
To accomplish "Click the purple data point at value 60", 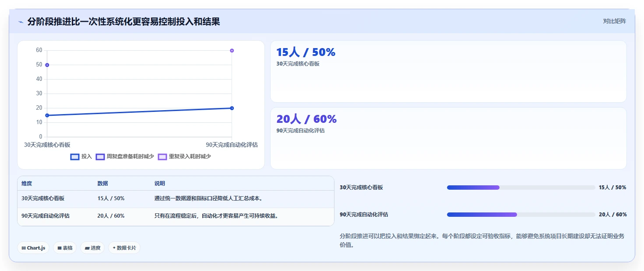I will coord(232,51).
